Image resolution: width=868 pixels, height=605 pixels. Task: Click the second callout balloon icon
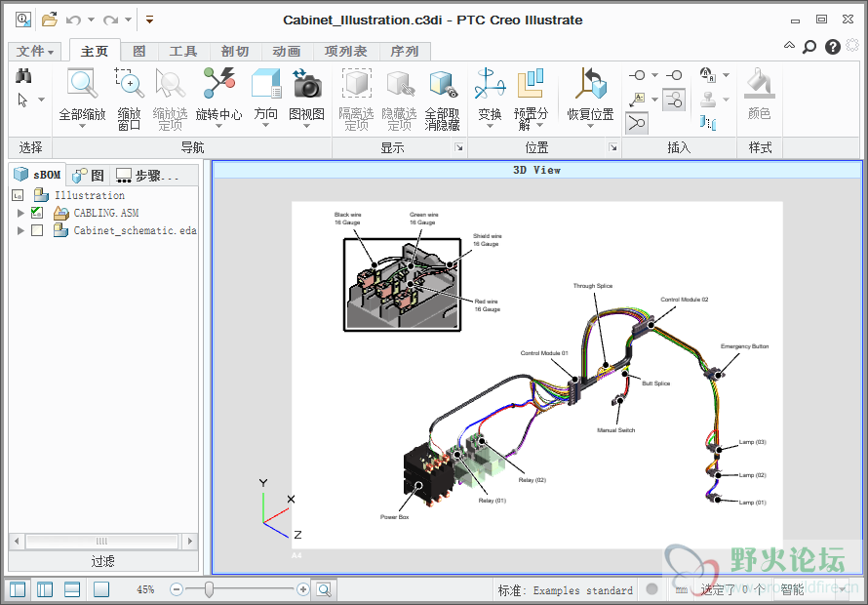click(x=674, y=75)
